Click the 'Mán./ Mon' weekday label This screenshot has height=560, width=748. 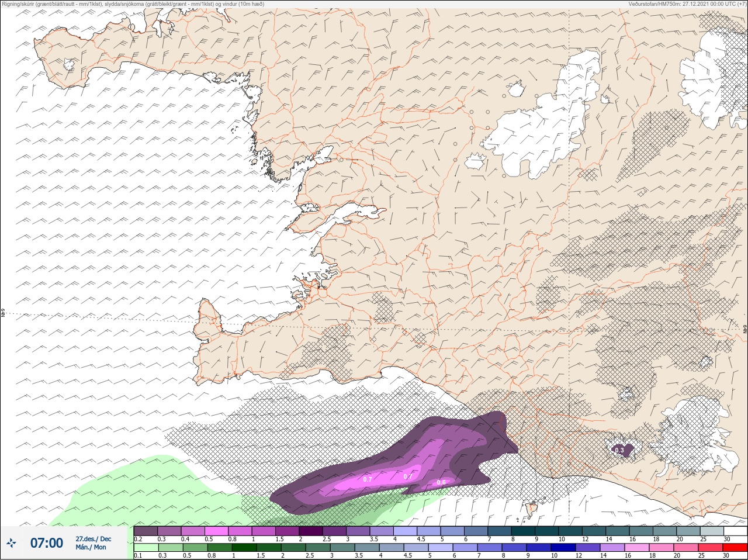click(91, 548)
